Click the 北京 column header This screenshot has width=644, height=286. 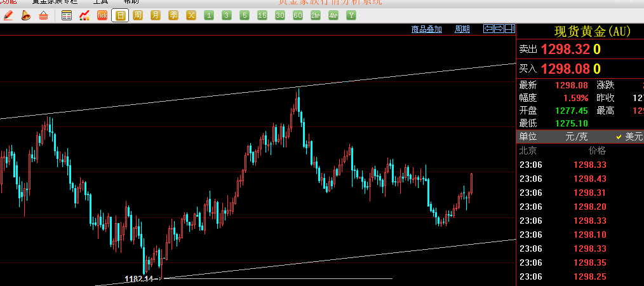528,151
